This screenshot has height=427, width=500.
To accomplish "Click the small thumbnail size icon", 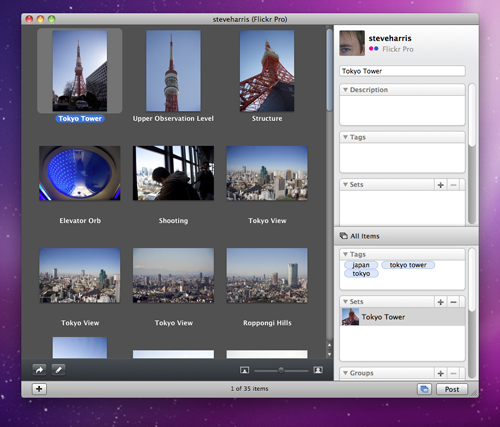I will pos(244,370).
